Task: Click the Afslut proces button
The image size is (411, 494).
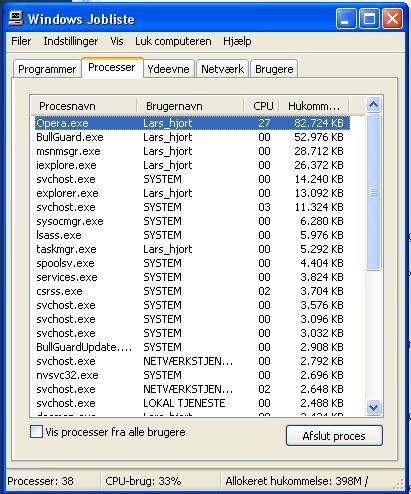Action: coord(334,436)
